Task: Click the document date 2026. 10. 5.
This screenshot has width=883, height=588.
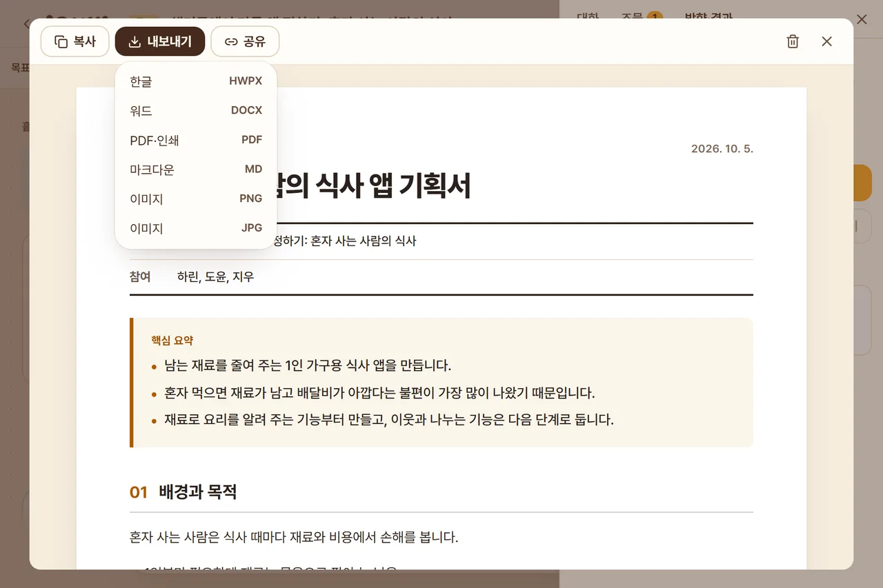Action: [x=722, y=149]
